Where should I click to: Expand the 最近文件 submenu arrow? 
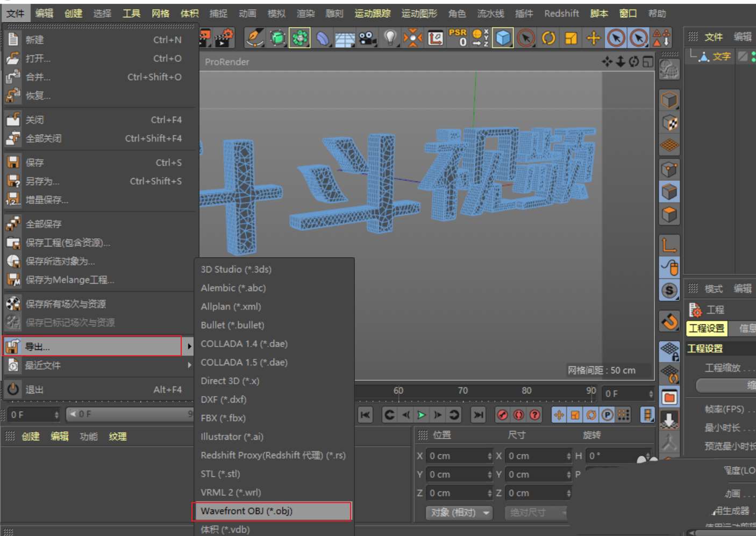click(189, 365)
